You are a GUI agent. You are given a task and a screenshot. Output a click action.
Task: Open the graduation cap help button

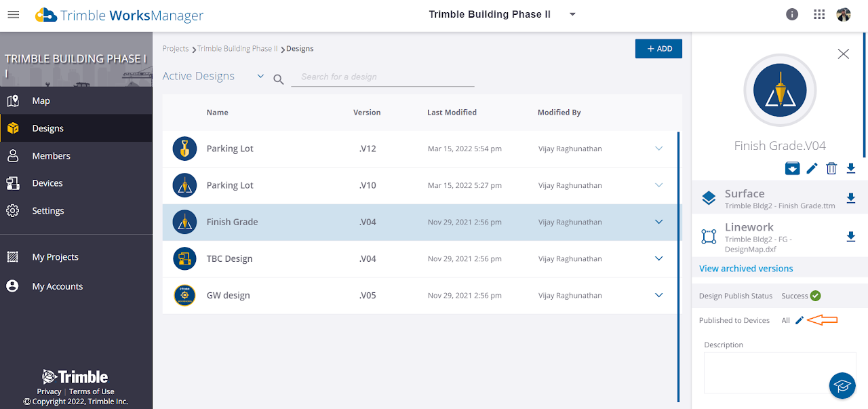842,385
